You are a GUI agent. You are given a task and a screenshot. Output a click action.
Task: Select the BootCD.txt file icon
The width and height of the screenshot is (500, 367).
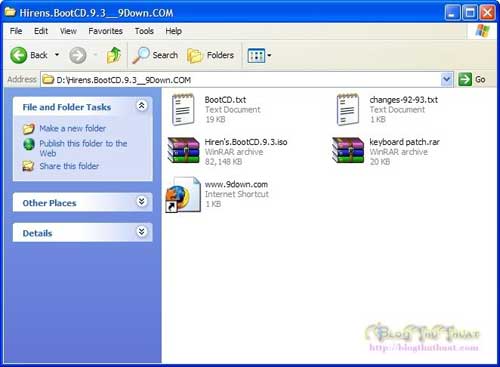[x=183, y=110]
